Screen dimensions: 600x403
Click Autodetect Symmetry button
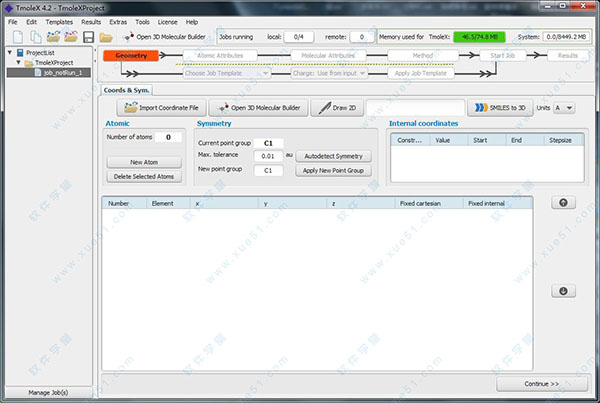pos(333,156)
